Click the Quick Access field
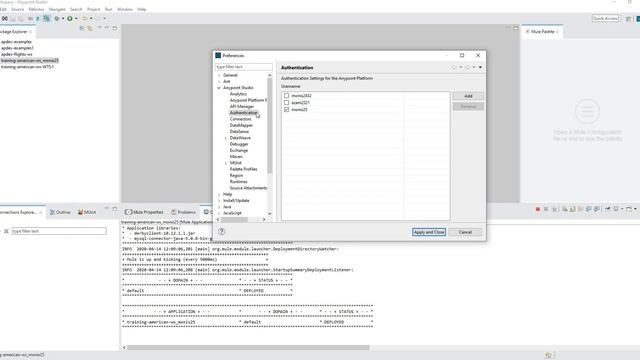The height and width of the screenshot is (360, 640). [x=605, y=18]
